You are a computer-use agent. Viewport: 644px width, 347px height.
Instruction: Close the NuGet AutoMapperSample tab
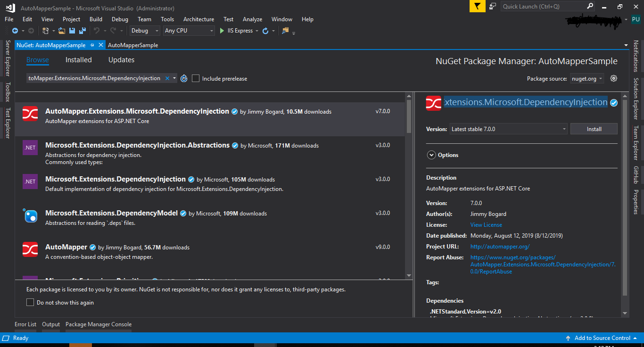pyautogui.click(x=100, y=45)
